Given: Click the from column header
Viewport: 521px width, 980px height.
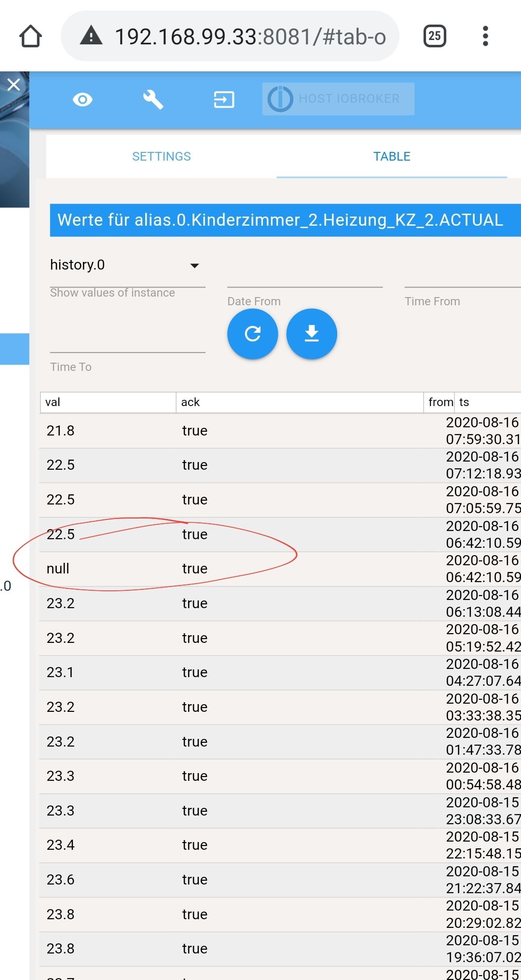Looking at the screenshot, I should [439, 402].
